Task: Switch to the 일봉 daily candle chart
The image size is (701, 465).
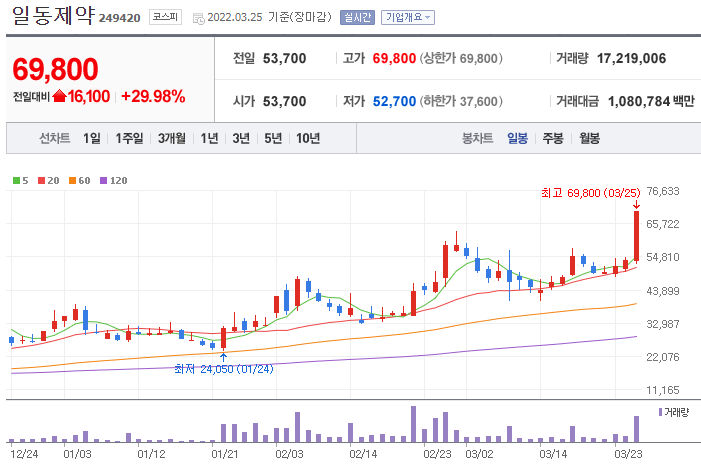Action: pos(517,138)
